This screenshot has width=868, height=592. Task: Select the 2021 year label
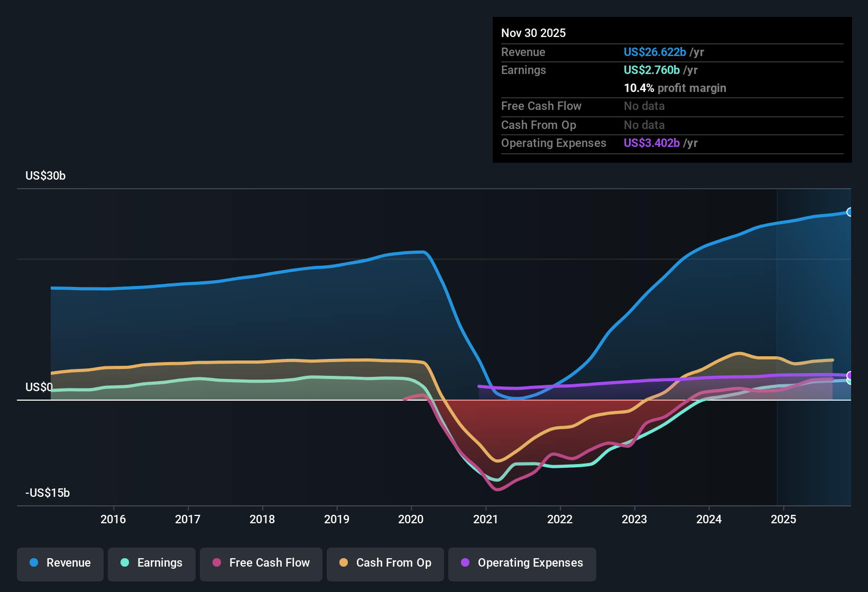click(486, 520)
